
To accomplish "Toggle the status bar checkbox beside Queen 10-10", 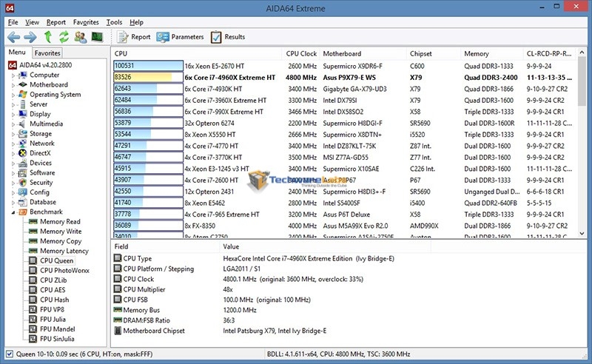I will coord(10,354).
